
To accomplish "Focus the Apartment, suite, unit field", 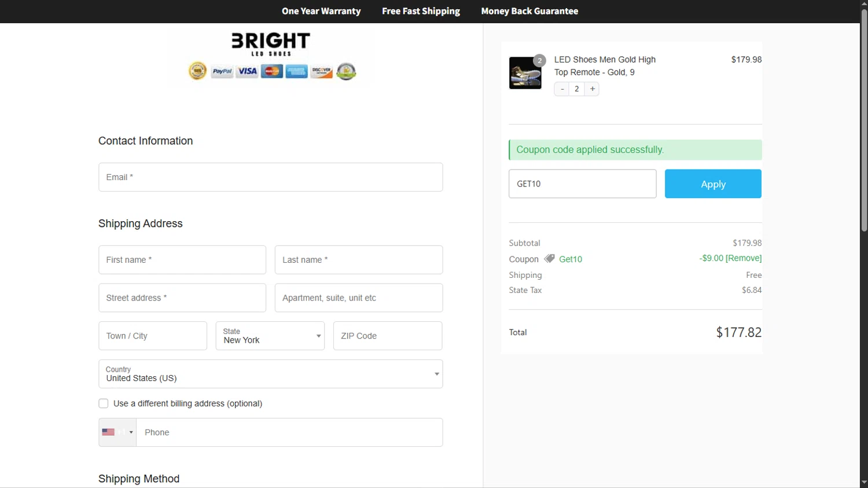I will click(359, 298).
